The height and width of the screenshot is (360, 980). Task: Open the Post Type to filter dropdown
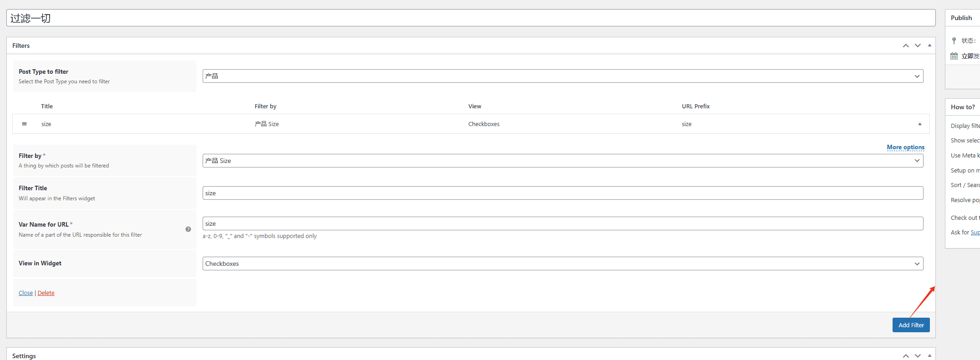tap(563, 76)
